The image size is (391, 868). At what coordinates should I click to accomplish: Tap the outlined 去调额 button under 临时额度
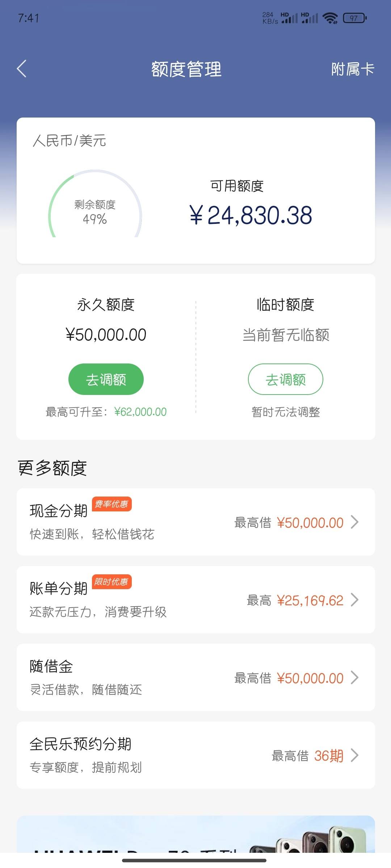click(x=285, y=379)
